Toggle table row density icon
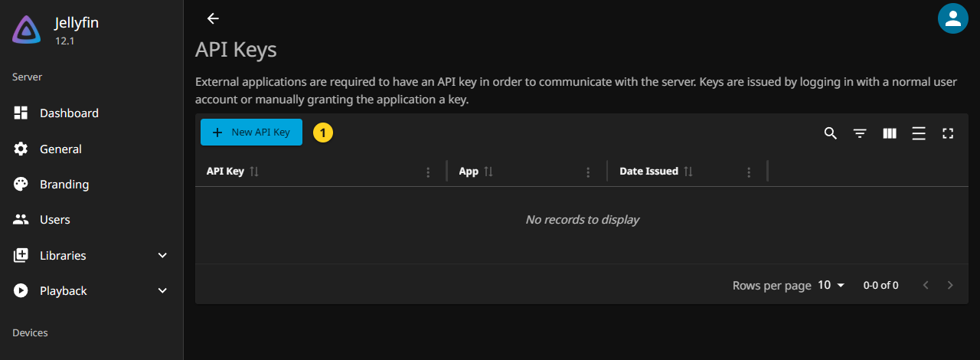This screenshot has width=980, height=360. click(919, 133)
